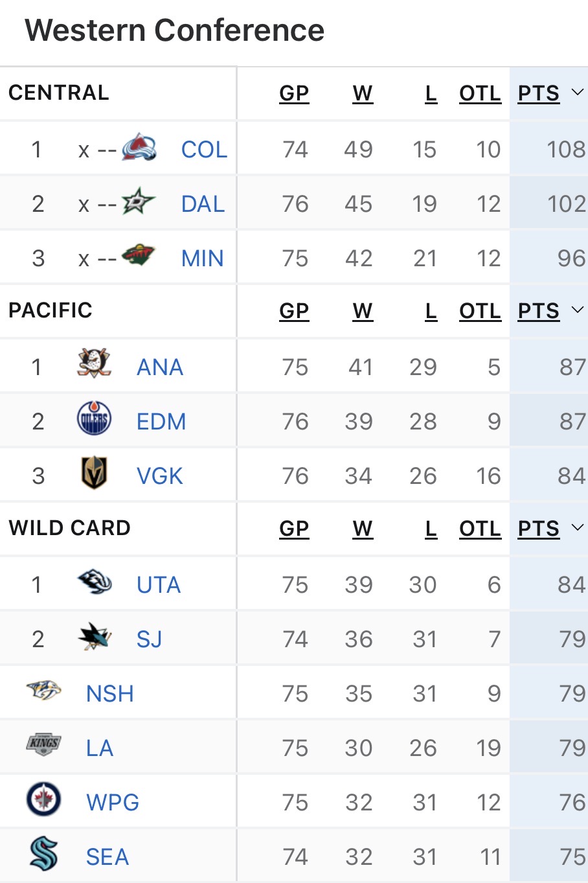Click the Dallas Stars logo icon
This screenshot has height=883, width=588.
(x=139, y=202)
